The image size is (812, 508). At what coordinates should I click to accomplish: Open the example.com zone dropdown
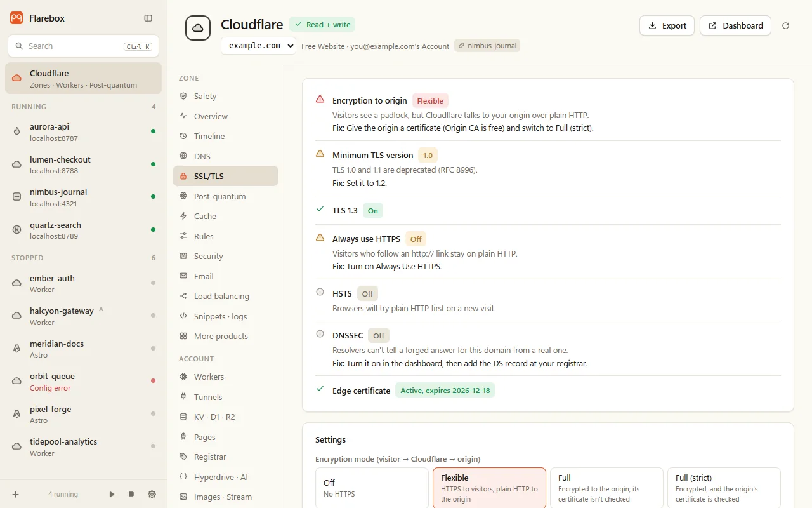pos(258,46)
